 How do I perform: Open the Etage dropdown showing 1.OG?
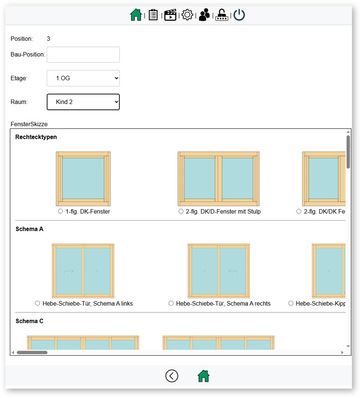click(83, 78)
